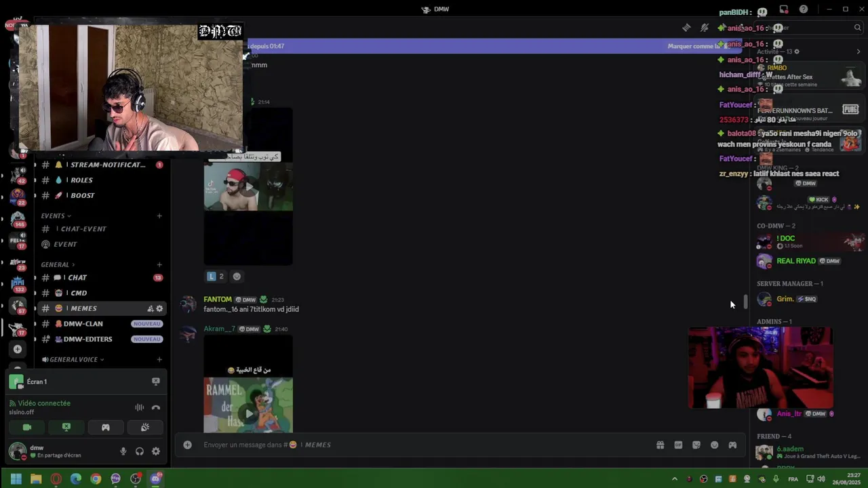Image resolution: width=868 pixels, height=488 pixels.
Task: Expand the Activité panel arrow
Action: coord(859,52)
